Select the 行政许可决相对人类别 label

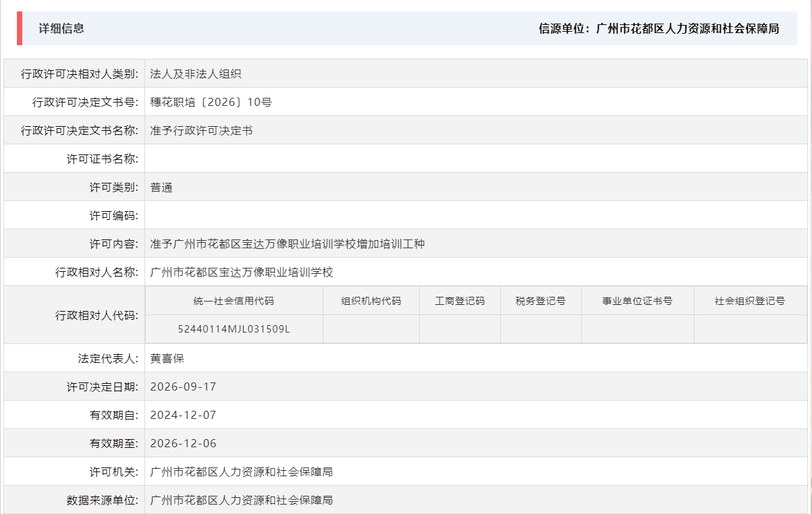click(80, 74)
